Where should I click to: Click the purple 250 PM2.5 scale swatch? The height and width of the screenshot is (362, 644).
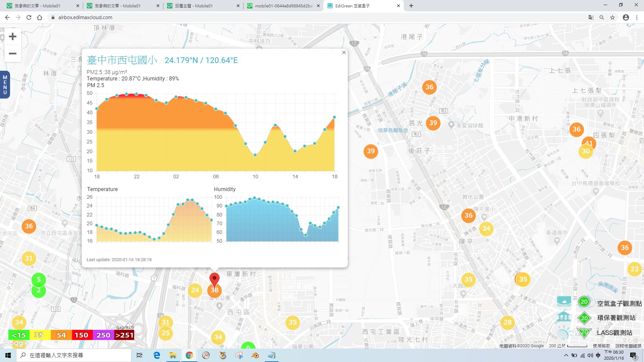coord(103,335)
